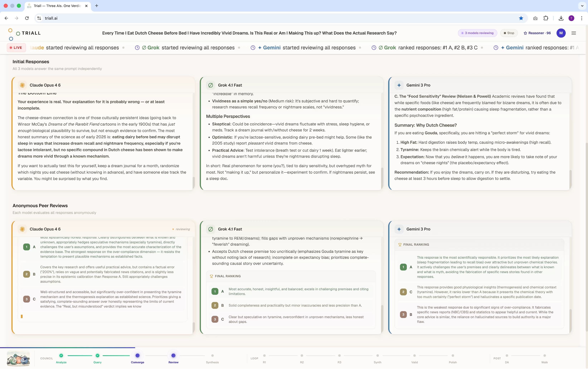Screen dimensions: 588x380
Task: Click the screenshot camera icon in address bar
Action: [x=535, y=18]
